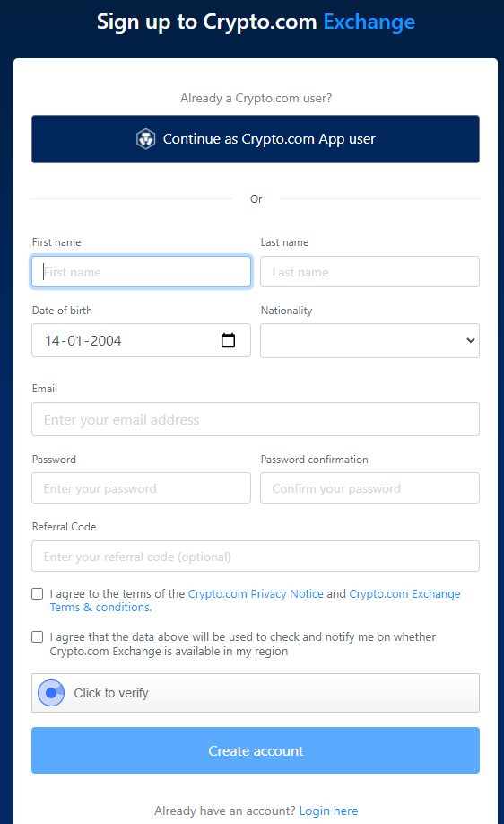Continue as Crypto.com App user
This screenshot has height=824, width=504.
[256, 139]
